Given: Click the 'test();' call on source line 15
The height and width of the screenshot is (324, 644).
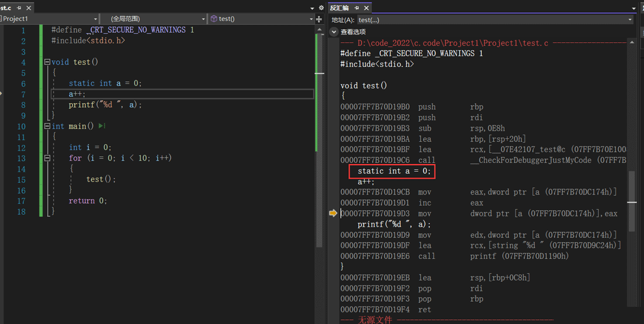Looking at the screenshot, I should coord(101,179).
